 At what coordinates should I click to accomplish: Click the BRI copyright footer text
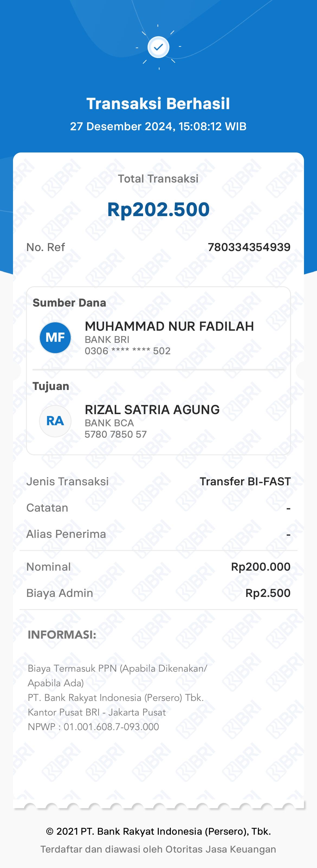(x=158, y=831)
